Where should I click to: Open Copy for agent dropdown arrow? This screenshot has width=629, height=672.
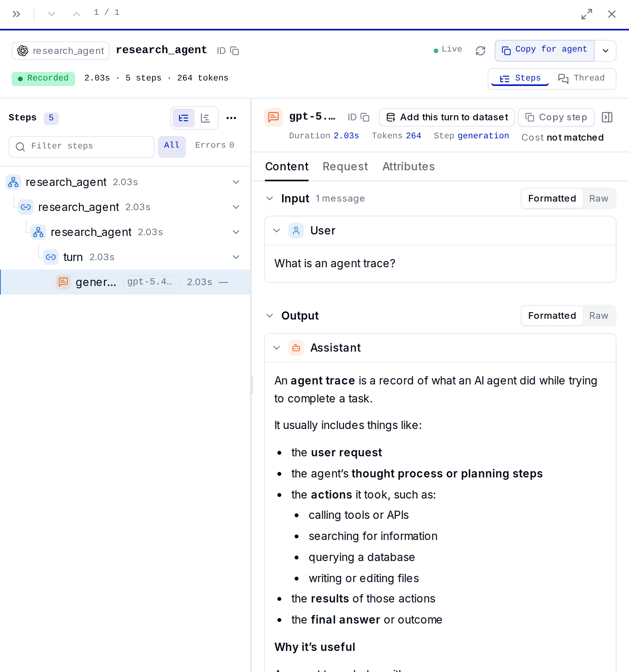[x=605, y=51]
